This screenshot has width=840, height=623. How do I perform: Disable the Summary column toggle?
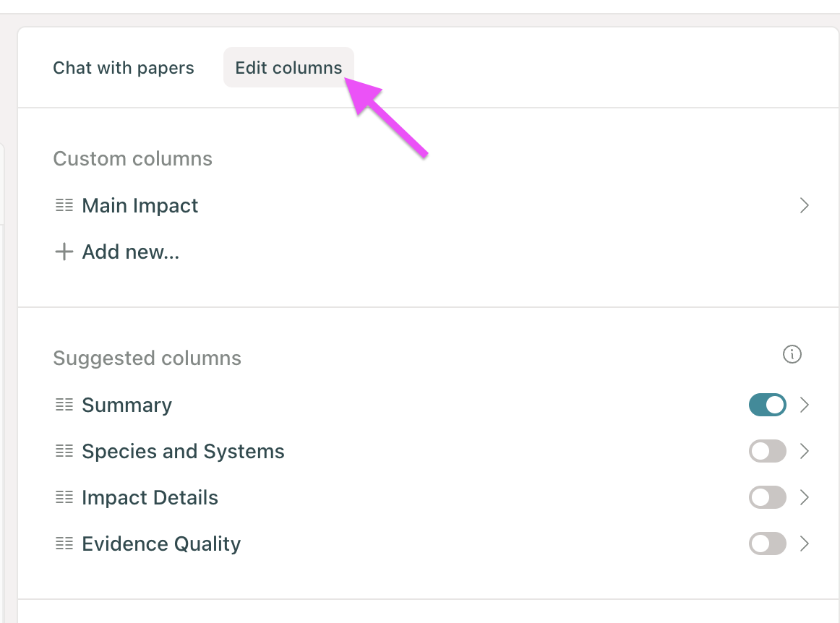coord(767,405)
